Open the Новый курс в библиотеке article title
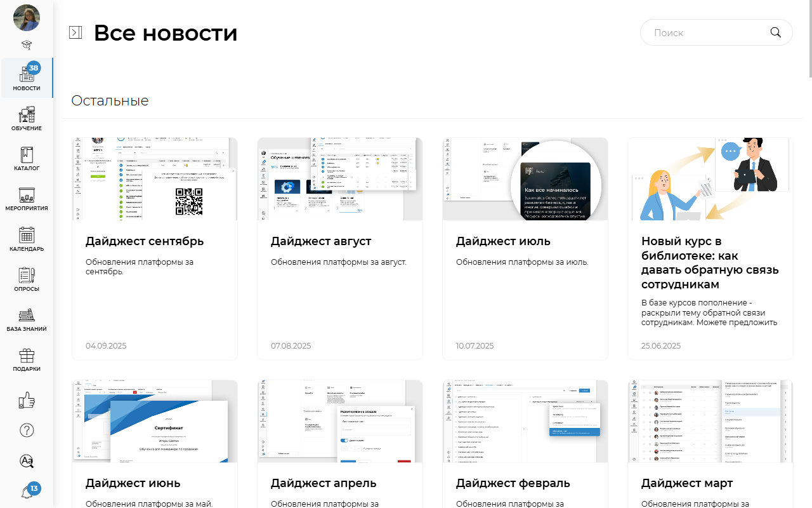This screenshot has height=508, width=812. (x=710, y=263)
